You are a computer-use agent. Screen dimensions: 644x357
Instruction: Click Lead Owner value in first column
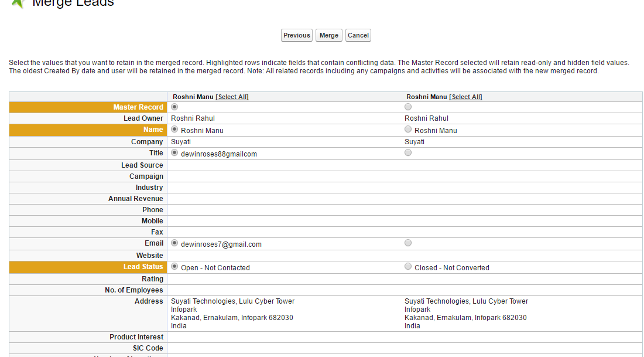click(x=193, y=118)
